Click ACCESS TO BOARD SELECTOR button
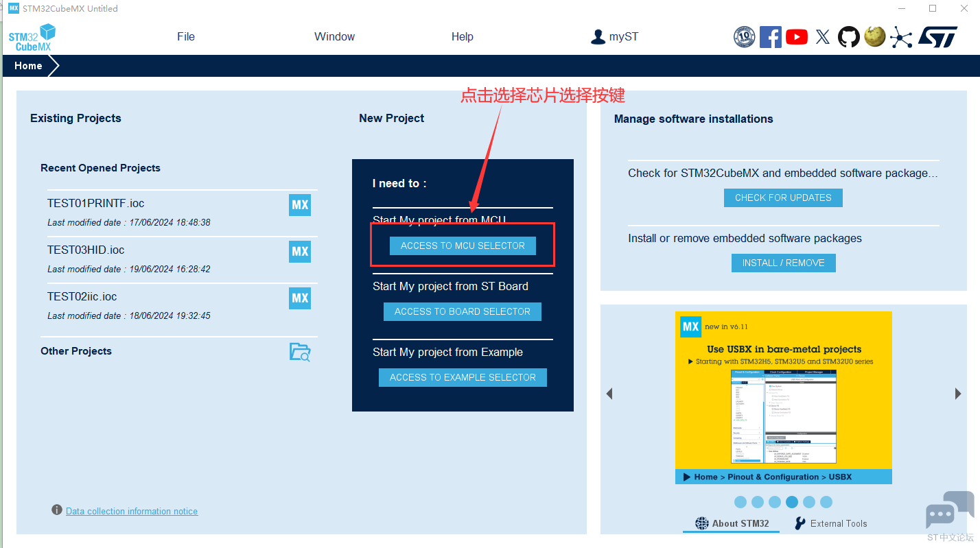The image size is (980, 548). pyautogui.click(x=463, y=311)
